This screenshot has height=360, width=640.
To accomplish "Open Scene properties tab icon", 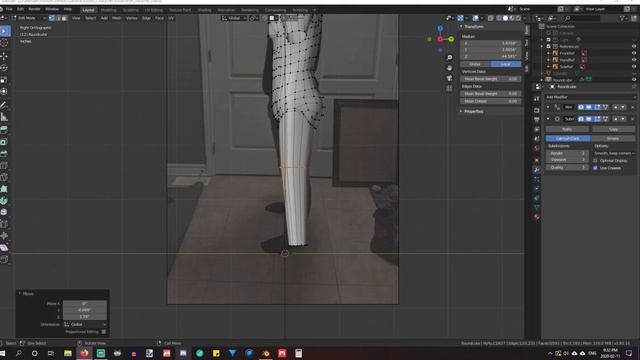I will 536,139.
